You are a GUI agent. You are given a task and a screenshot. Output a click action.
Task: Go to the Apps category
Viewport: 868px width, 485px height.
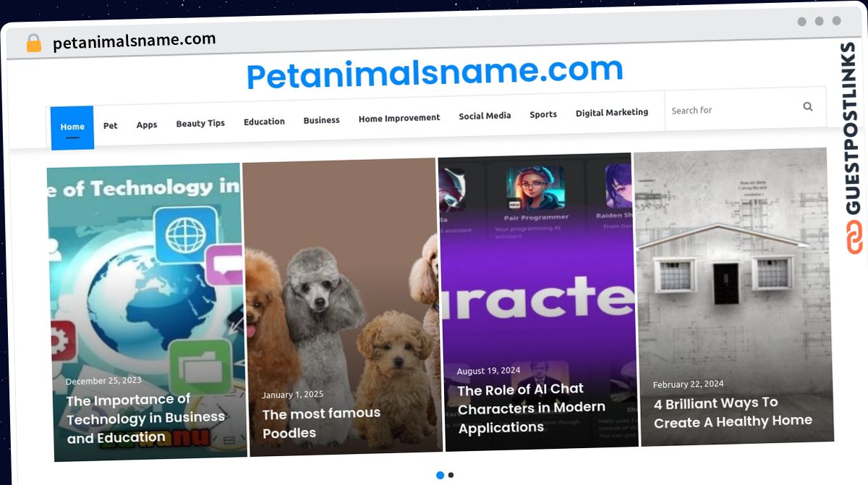tap(147, 125)
